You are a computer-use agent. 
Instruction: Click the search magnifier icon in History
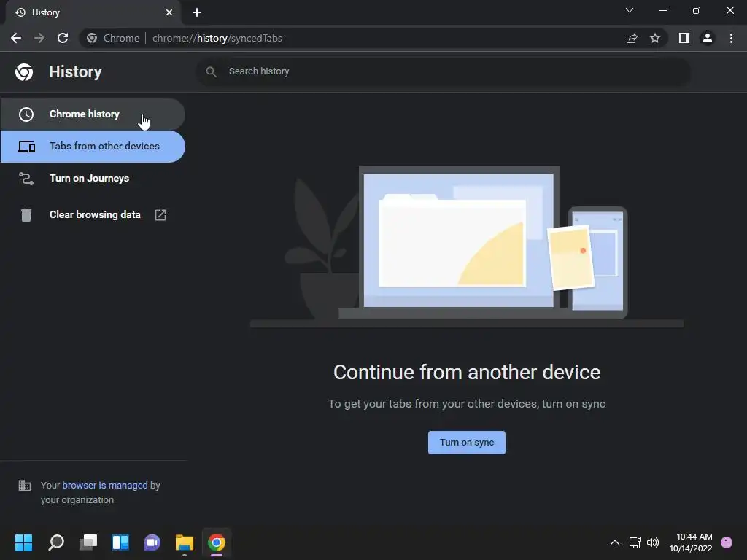(x=211, y=71)
